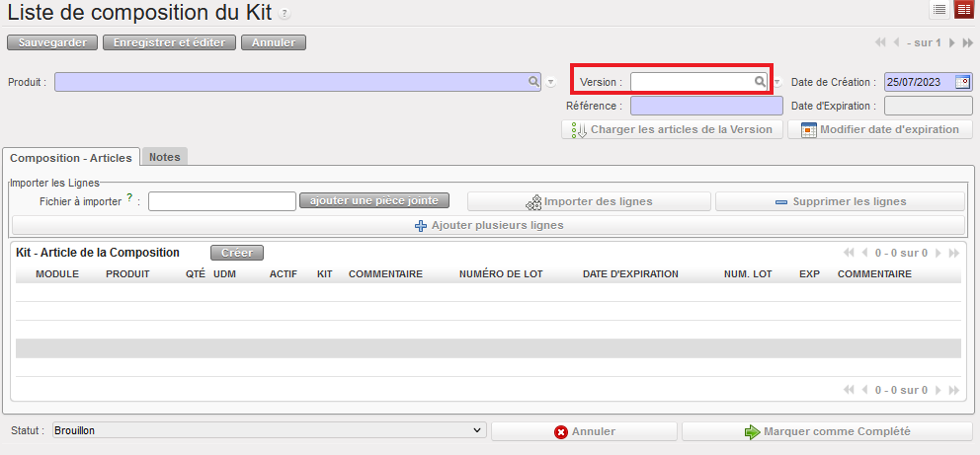The width and height of the screenshot is (980, 455).
Task: Click Marquer comme Complété button
Action: [828, 431]
